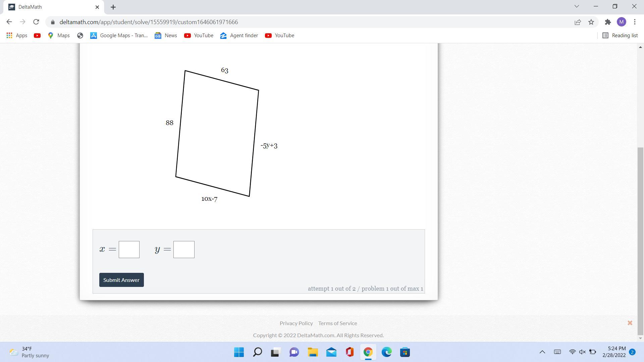The height and width of the screenshot is (362, 644).
Task: Click the y answer input box
Action: click(x=184, y=249)
